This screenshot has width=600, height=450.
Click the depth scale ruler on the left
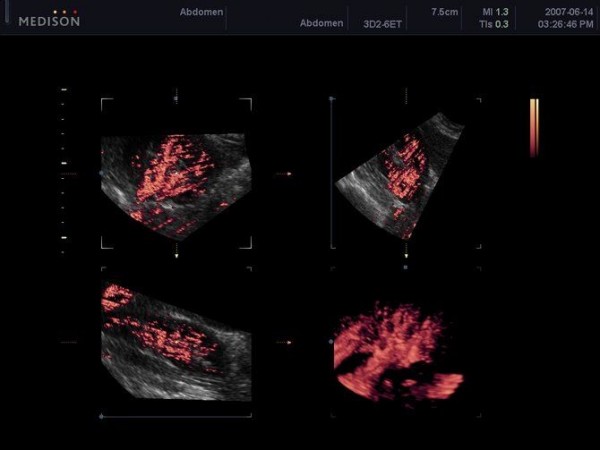tap(64, 171)
